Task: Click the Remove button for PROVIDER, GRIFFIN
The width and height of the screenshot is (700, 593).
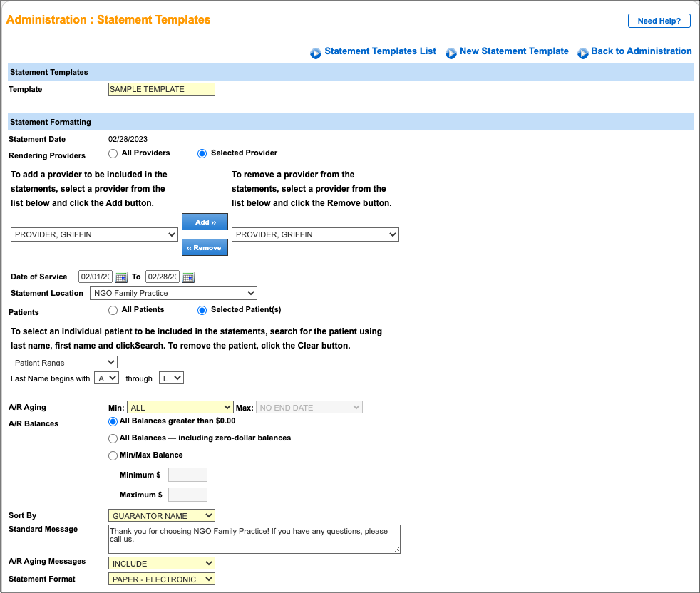Action: (205, 247)
